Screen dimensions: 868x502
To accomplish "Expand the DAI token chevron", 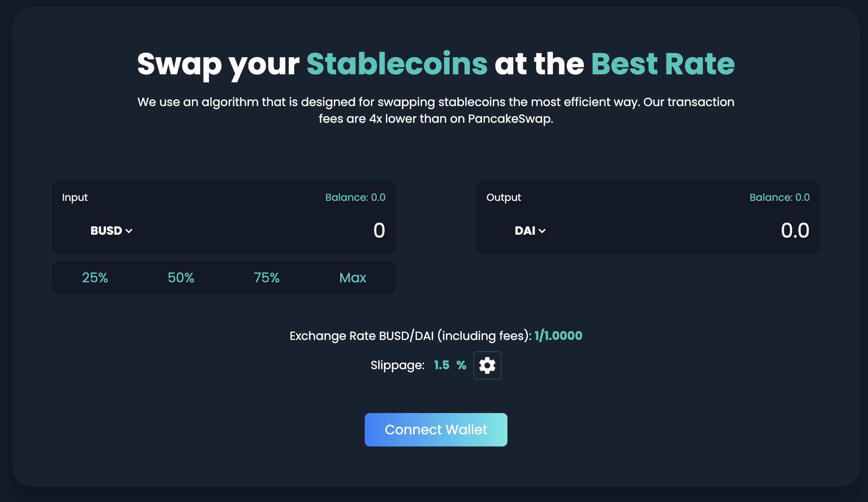I will (542, 231).
